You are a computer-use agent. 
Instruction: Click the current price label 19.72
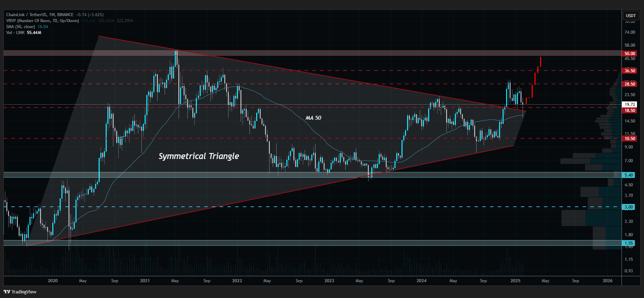point(630,105)
